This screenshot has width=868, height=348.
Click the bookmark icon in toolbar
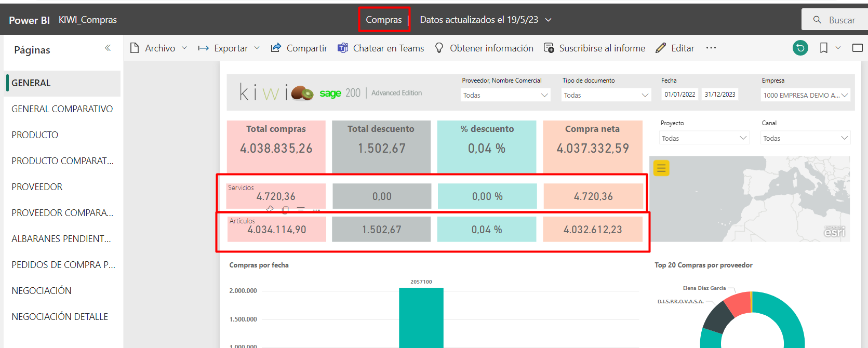824,48
